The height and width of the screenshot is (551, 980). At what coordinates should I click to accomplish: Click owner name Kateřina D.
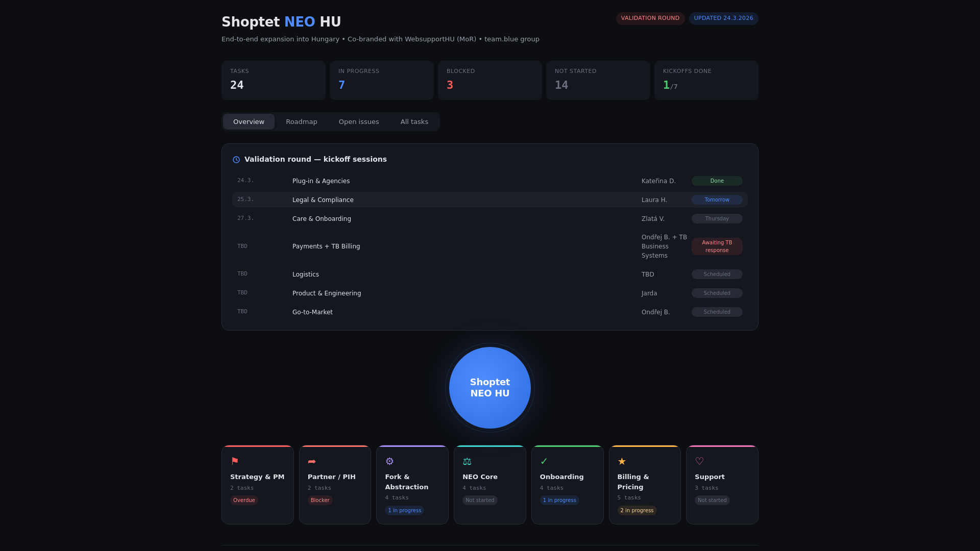658,181
